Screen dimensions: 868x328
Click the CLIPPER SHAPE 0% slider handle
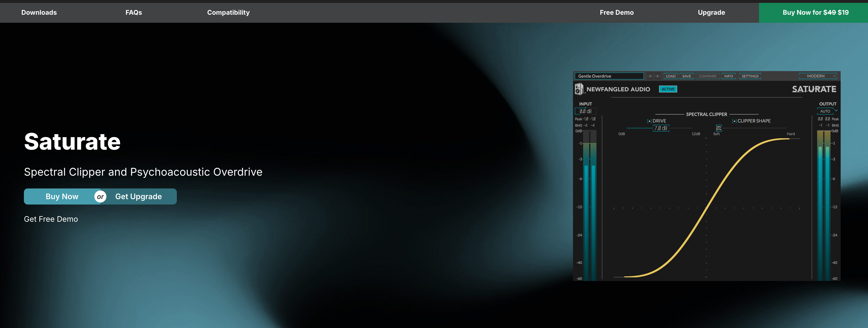point(719,128)
